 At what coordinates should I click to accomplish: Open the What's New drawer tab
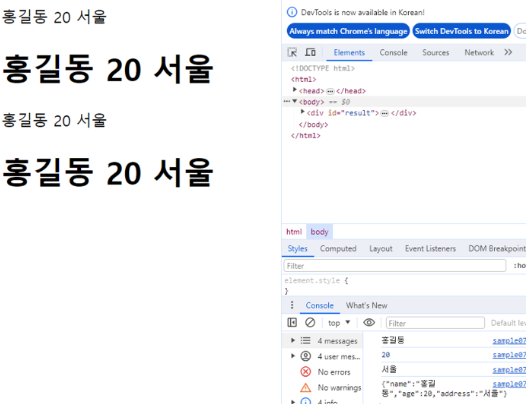[x=366, y=305]
